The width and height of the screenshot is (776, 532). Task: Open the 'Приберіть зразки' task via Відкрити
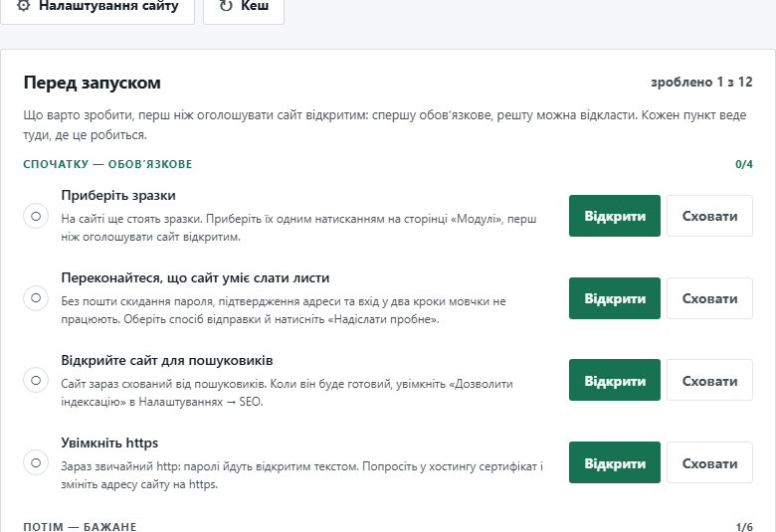614,216
